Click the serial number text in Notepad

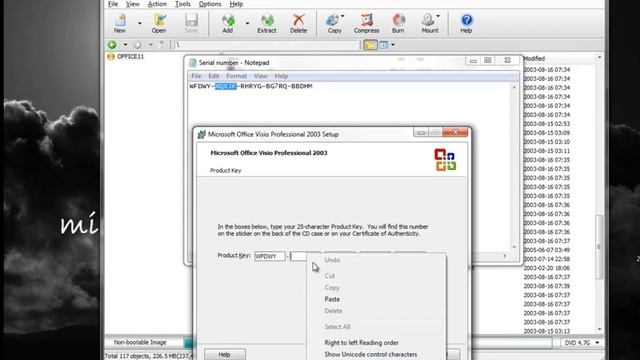tap(251, 86)
